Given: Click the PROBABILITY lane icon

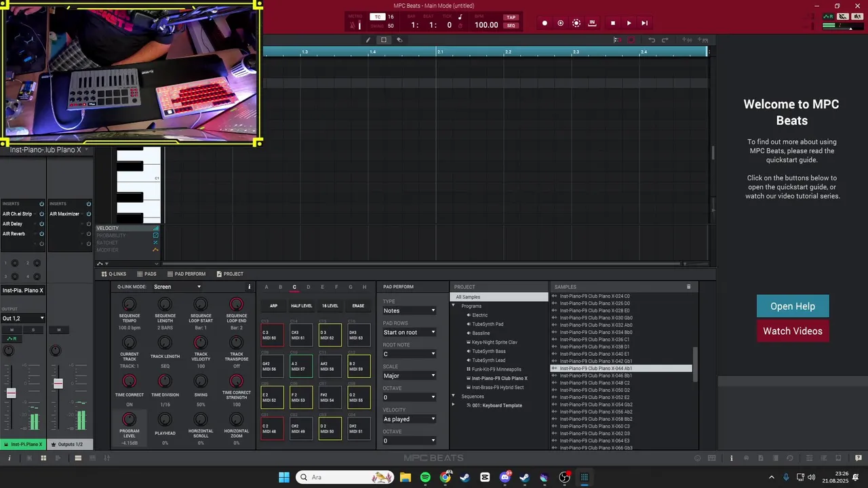Looking at the screenshot, I should [156, 235].
